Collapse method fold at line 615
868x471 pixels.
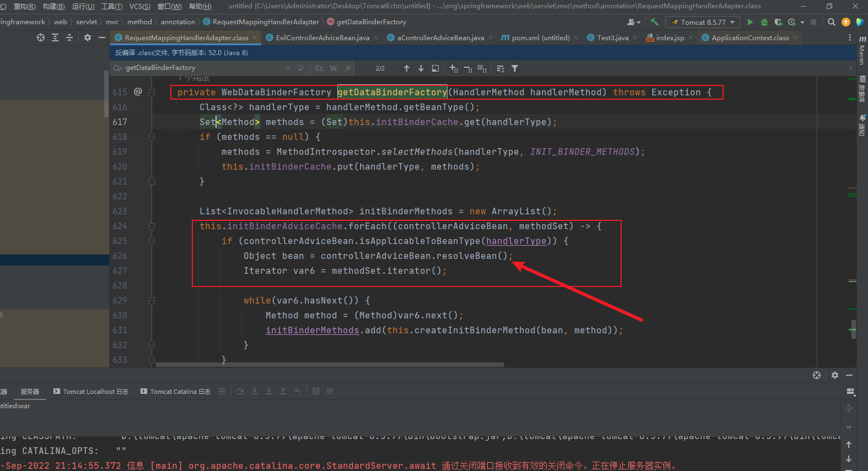[152, 92]
